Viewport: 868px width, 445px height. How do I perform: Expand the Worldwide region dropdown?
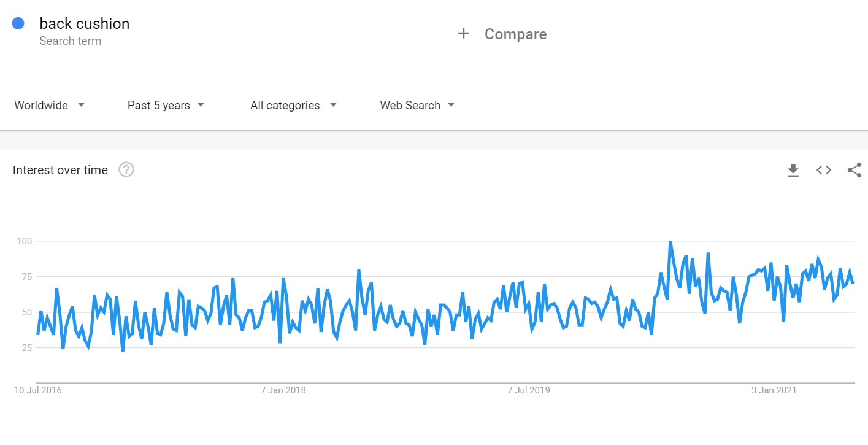[x=50, y=105]
